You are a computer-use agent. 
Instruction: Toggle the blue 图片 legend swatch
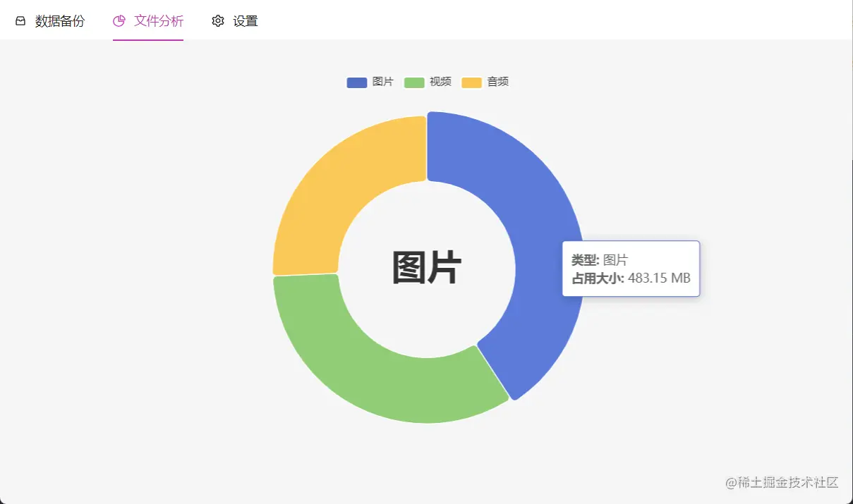[x=357, y=82]
